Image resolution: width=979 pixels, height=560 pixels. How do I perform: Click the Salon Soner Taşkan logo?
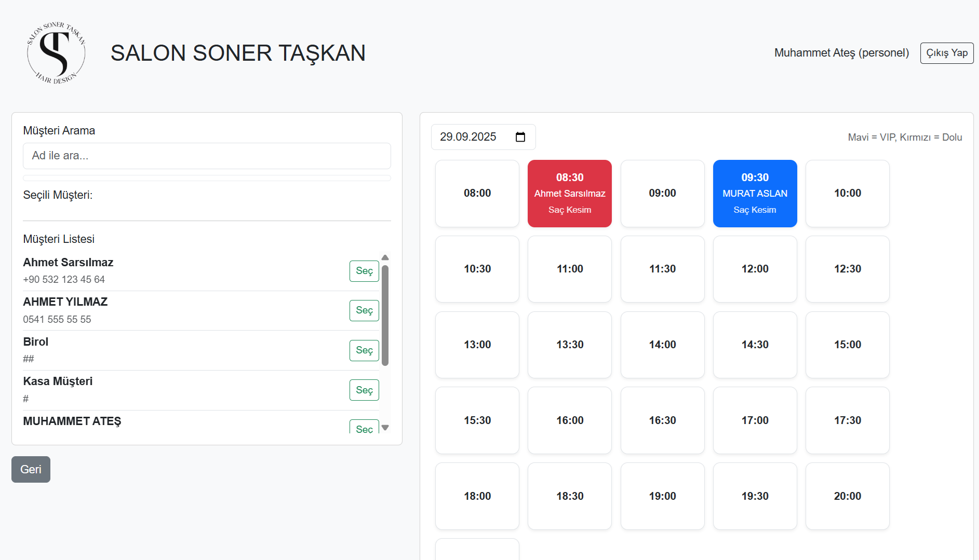[56, 52]
